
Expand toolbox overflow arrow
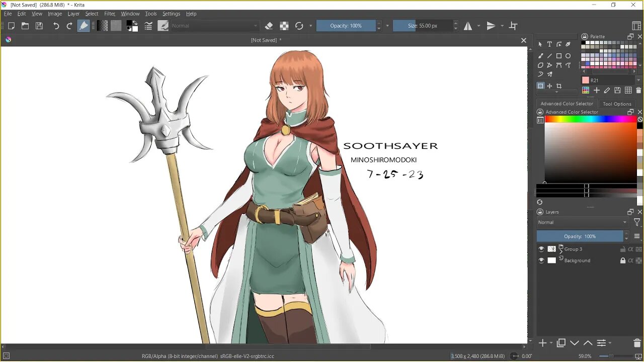click(x=556, y=92)
